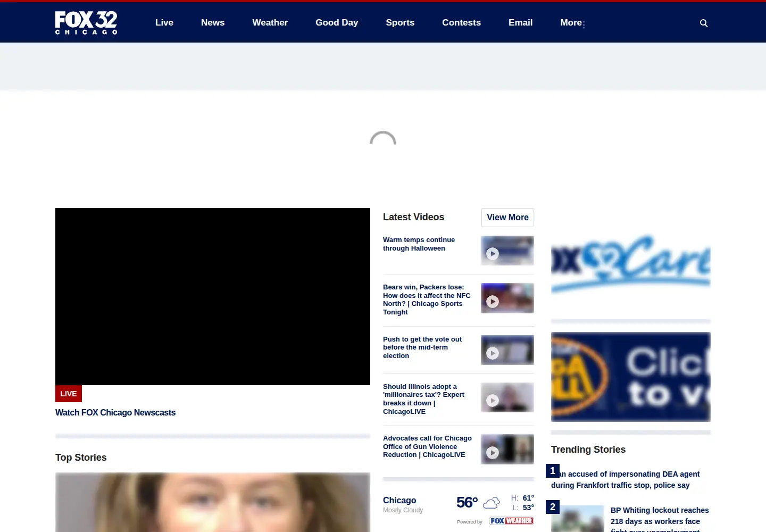Open 'Bears win, Packers lose' headline link

tap(427, 300)
